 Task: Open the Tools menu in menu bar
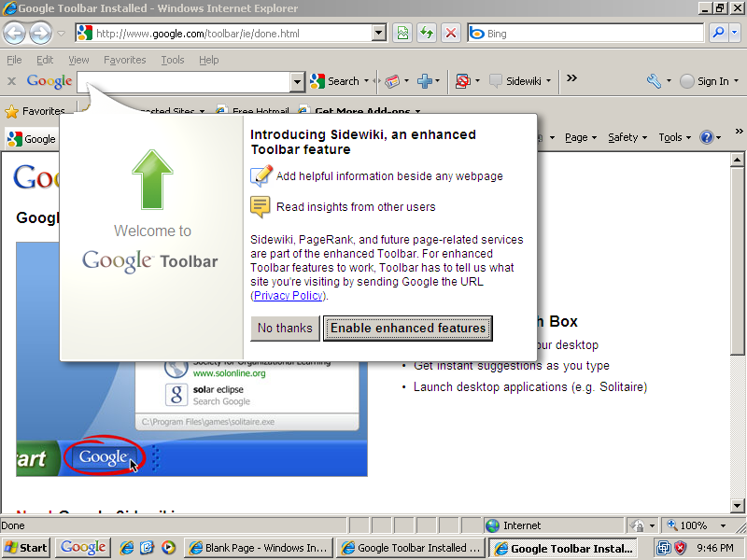pos(173,60)
